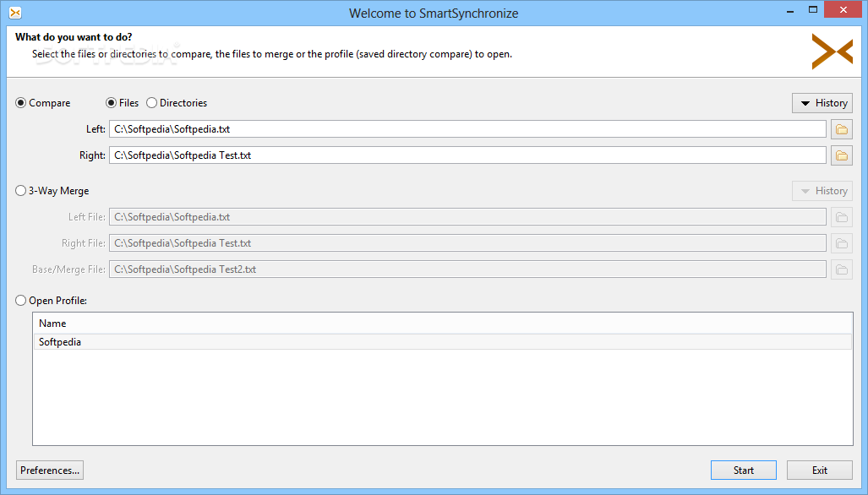The image size is (868, 495).
Task: Open the 3-Way Merge History dropdown
Action: tap(822, 191)
